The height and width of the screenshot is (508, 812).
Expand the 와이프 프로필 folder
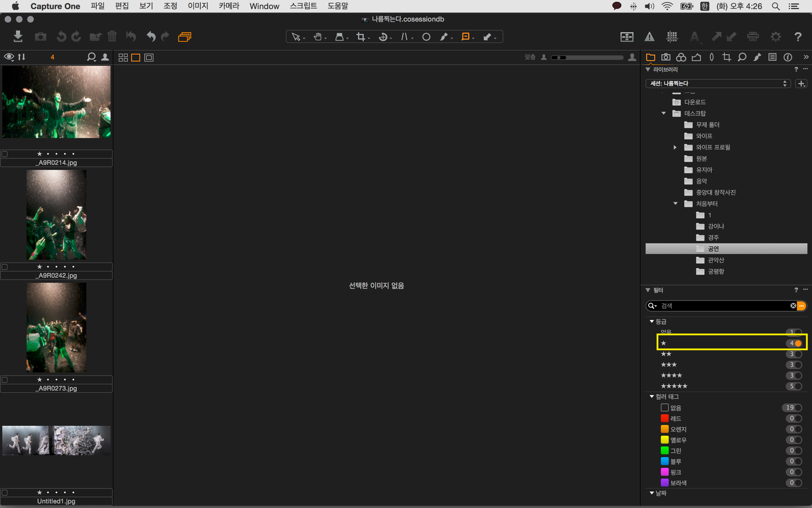pos(675,147)
